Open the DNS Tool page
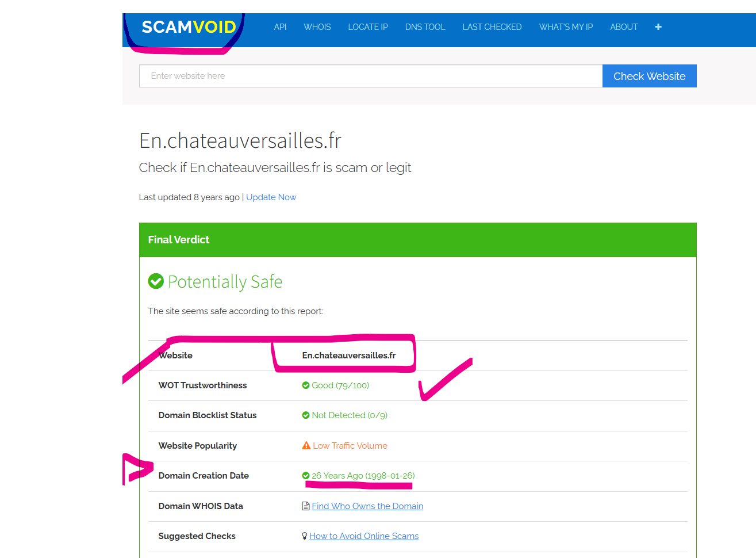756x558 pixels. (425, 27)
